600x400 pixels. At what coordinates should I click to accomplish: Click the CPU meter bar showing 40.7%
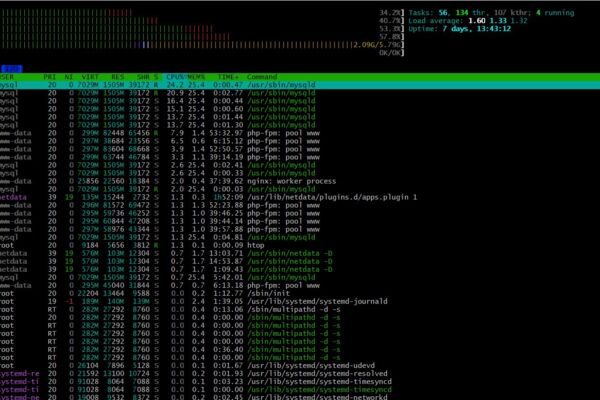tap(202, 21)
